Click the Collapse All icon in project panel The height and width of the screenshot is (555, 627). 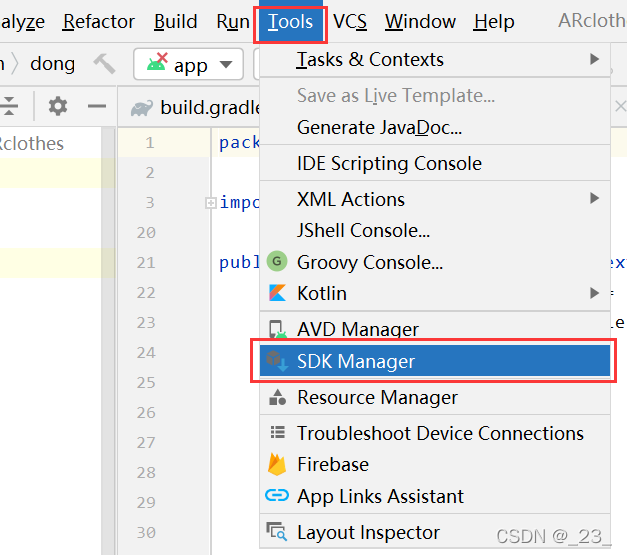(x=9, y=106)
